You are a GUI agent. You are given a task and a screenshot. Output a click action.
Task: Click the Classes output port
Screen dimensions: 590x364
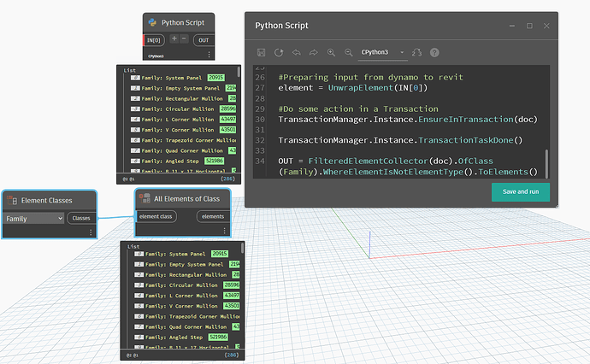(x=81, y=219)
